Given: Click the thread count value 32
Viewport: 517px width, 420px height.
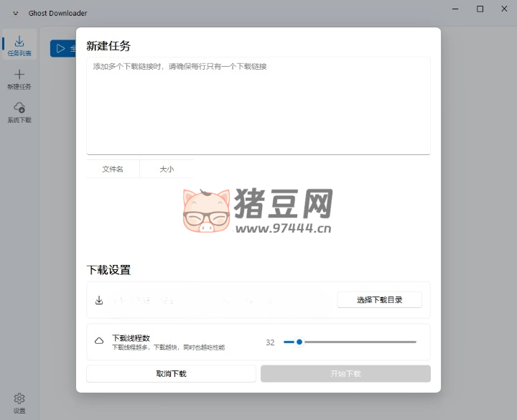Looking at the screenshot, I should tap(270, 342).
